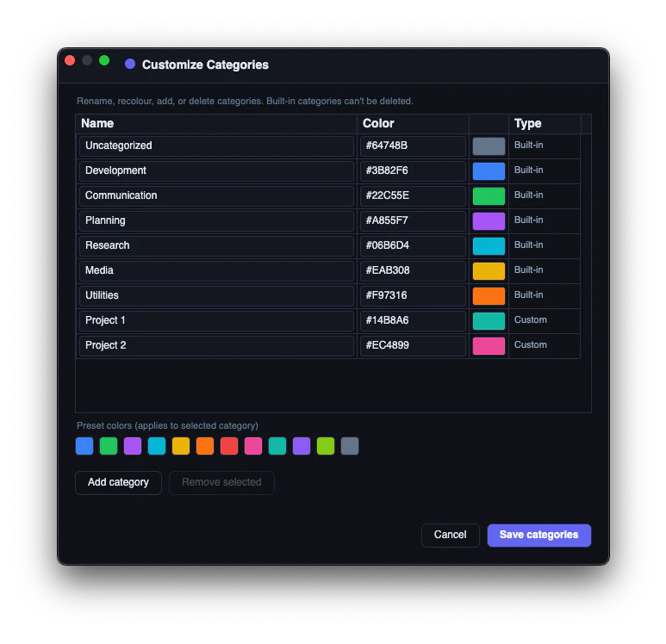Click Research row's cyan swatch
666x644 pixels.
489,245
